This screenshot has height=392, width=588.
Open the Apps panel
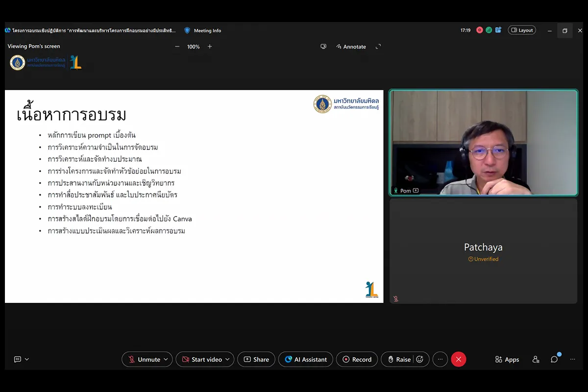[507, 359]
